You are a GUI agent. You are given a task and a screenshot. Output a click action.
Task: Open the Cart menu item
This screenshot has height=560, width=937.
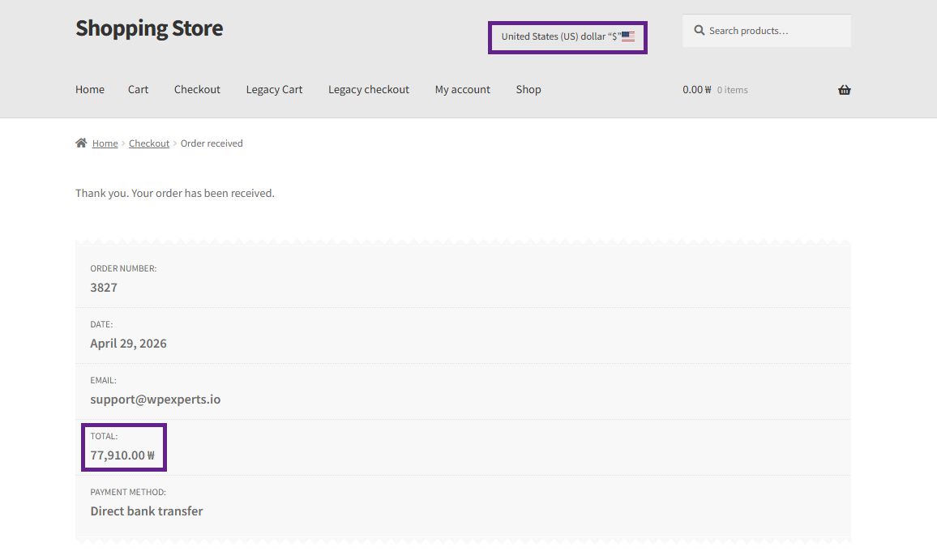138,89
